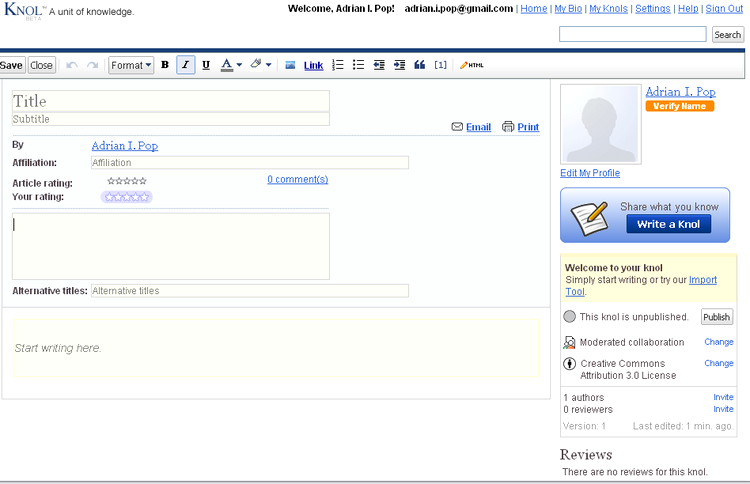Click the Print link
This screenshot has width=750, height=484.
coord(528,127)
